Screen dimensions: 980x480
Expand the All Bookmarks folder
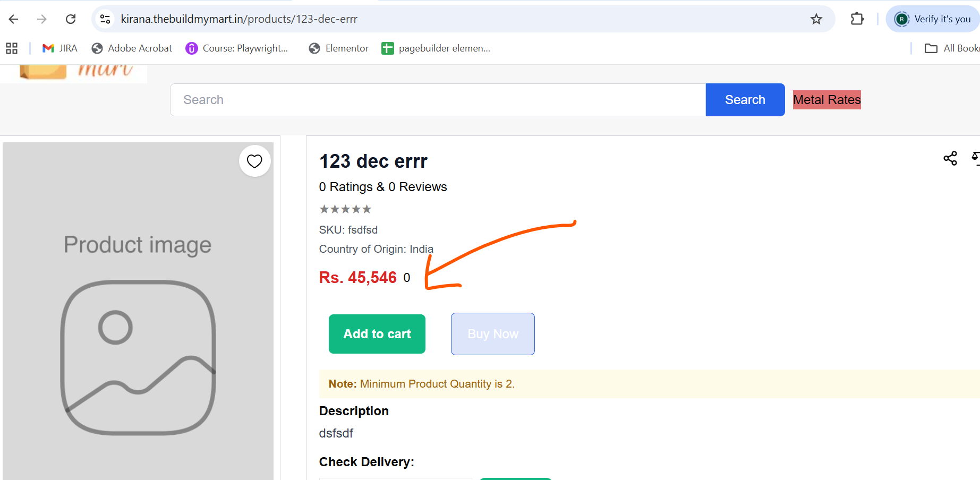click(952, 48)
